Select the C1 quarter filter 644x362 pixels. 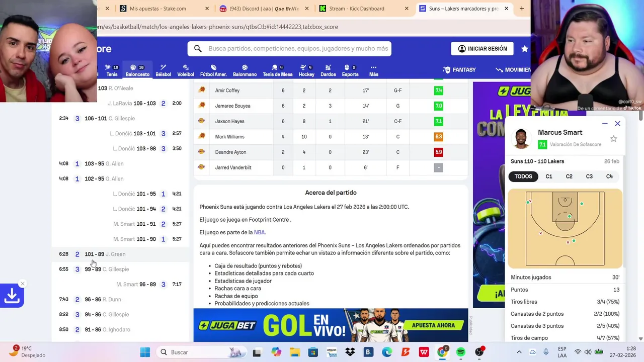pyautogui.click(x=549, y=176)
